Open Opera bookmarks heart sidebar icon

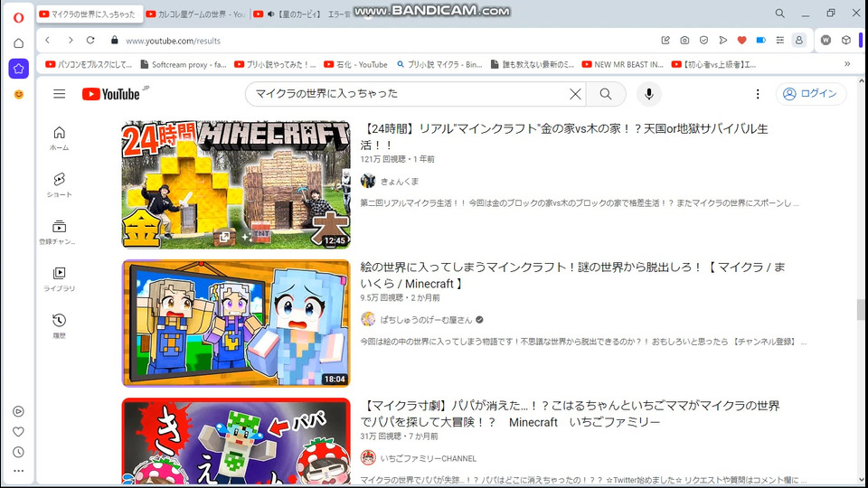(18, 432)
